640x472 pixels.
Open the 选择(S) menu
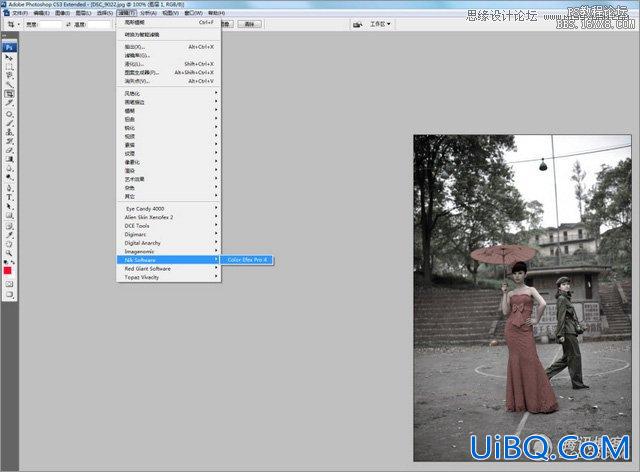click(104, 13)
